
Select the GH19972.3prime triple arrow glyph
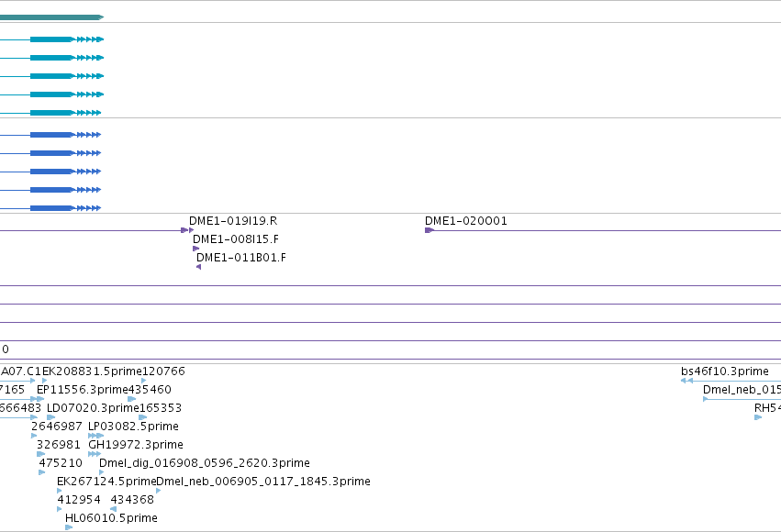[95, 454]
